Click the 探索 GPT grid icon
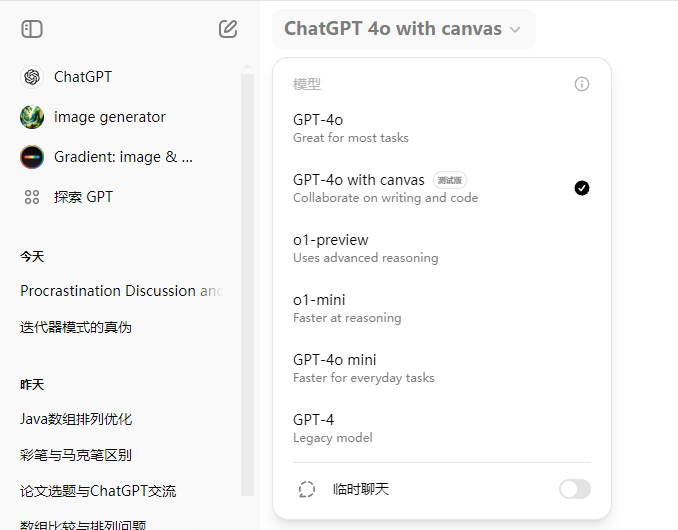This screenshot has height=530, width=678. click(32, 197)
